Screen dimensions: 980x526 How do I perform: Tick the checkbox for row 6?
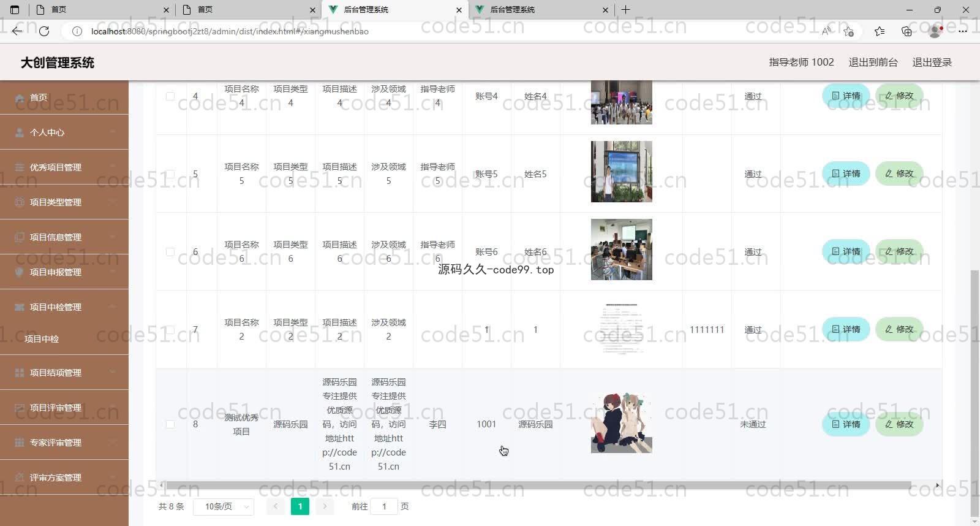pos(170,252)
